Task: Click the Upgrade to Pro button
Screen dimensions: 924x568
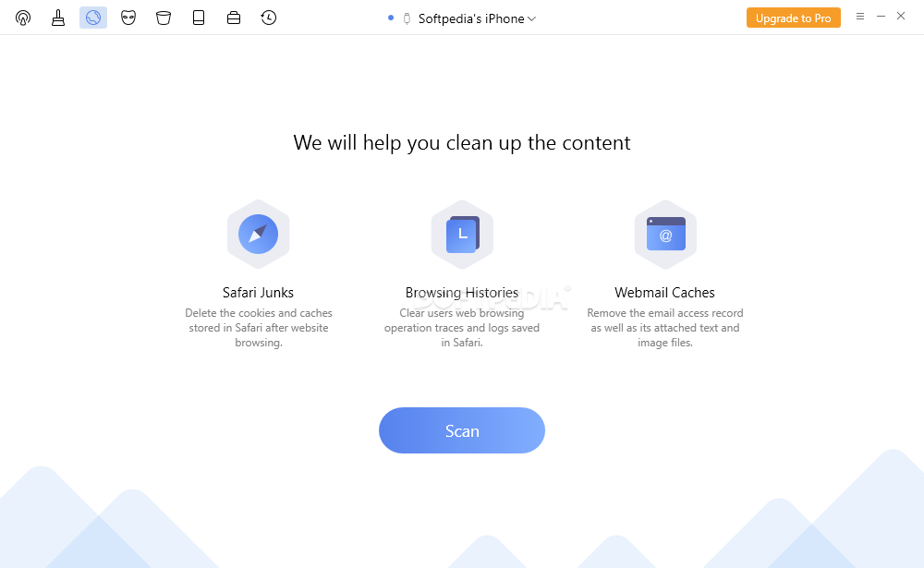Action: (x=793, y=18)
